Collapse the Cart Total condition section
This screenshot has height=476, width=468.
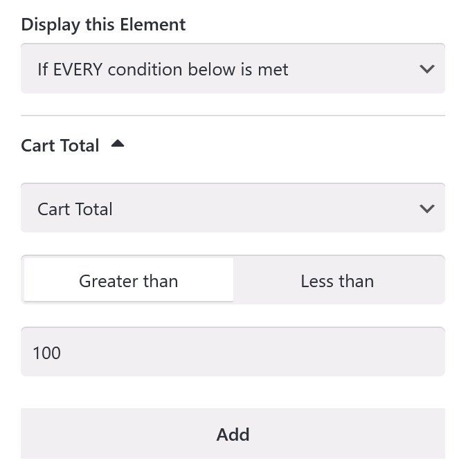click(x=118, y=144)
